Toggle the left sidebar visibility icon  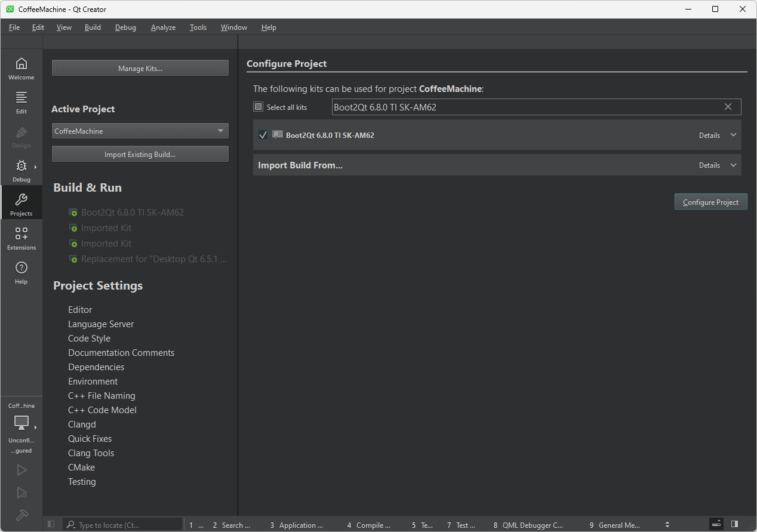[x=51, y=524]
